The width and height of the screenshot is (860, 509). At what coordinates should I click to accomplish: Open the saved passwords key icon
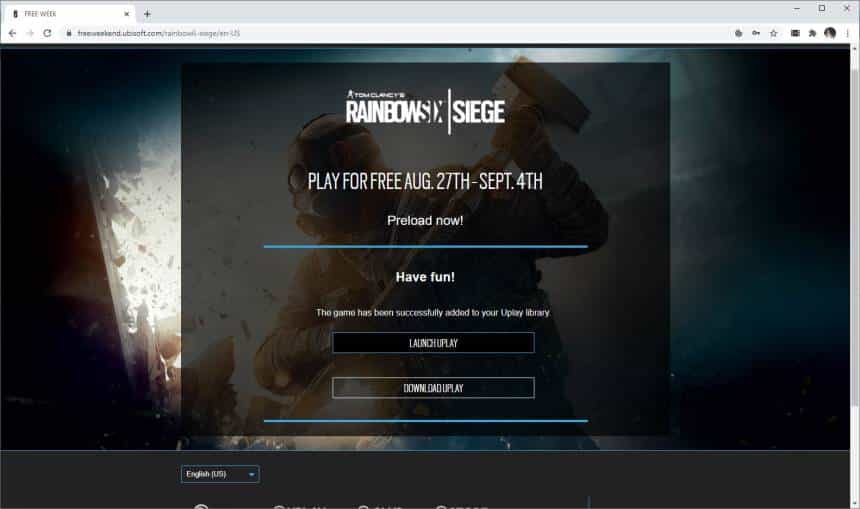point(756,33)
